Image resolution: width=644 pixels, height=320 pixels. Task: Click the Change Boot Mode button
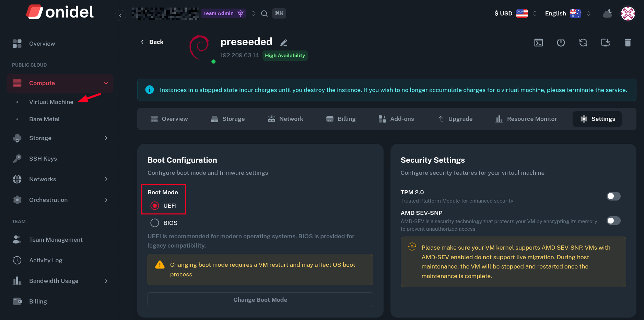coord(260,300)
